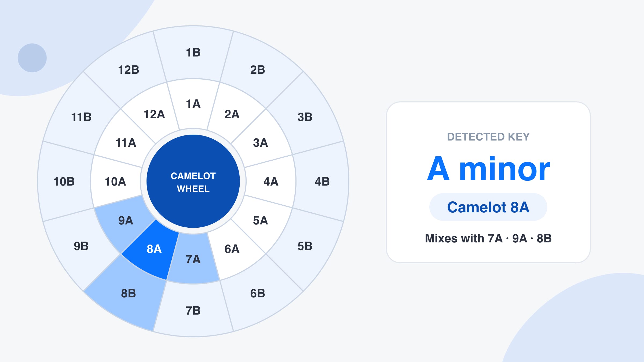Click the A minor detected key text
This screenshot has height=362, width=644.
coord(488,169)
